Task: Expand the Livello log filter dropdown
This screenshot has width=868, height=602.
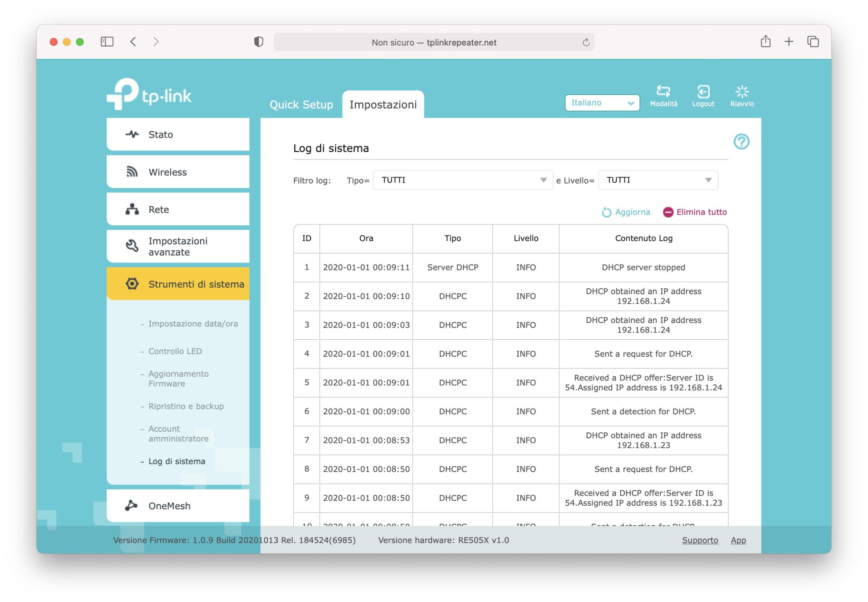Action: (x=657, y=180)
